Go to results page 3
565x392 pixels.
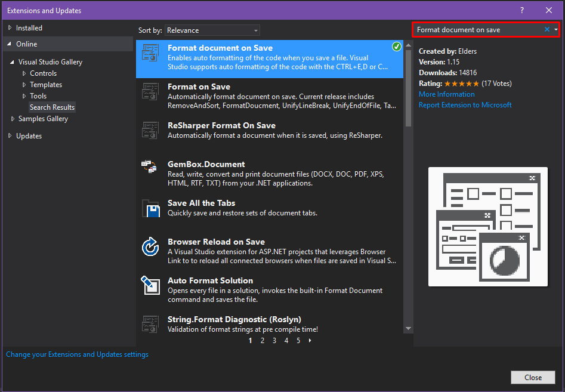(274, 341)
